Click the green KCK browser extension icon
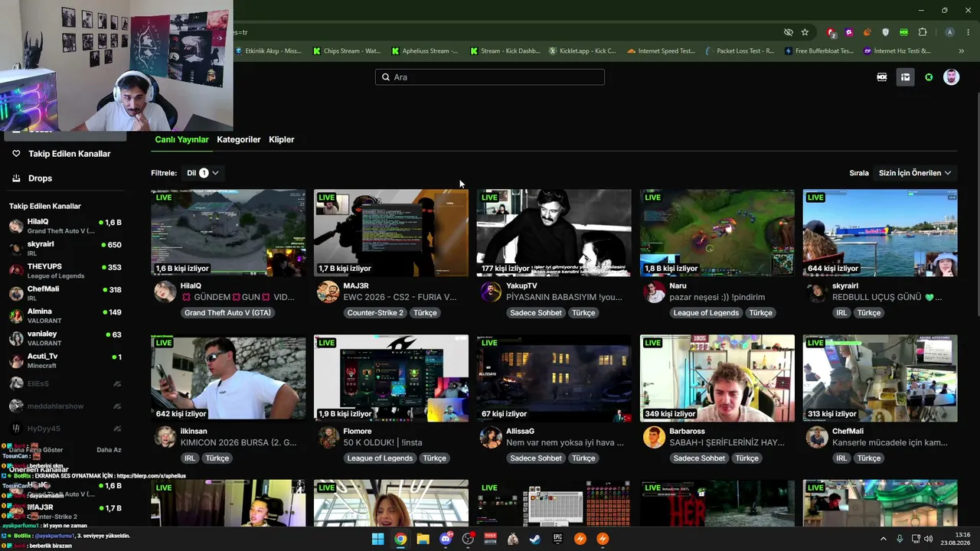Screen dimensions: 980x551 coord(904,32)
